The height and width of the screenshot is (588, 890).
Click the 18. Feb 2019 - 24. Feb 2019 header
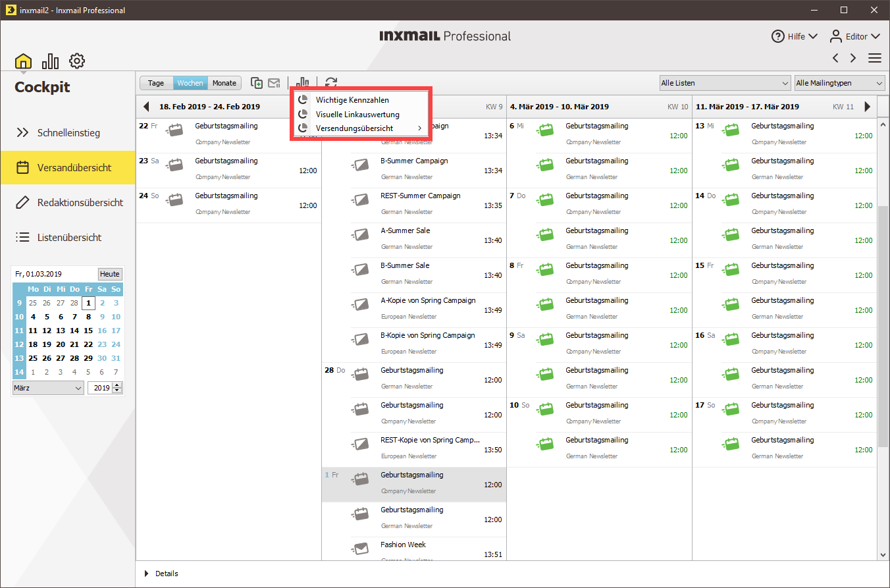(209, 107)
